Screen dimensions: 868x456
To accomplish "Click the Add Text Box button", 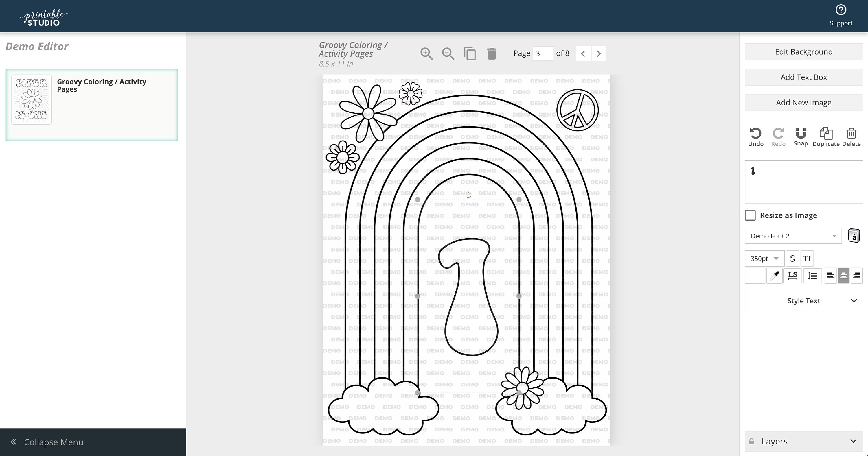I will pyautogui.click(x=804, y=77).
